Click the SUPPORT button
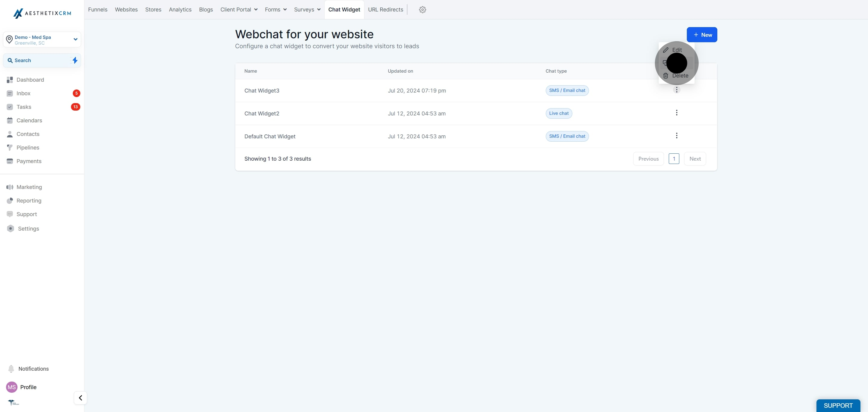Viewport: 868px width, 412px height. click(838, 406)
